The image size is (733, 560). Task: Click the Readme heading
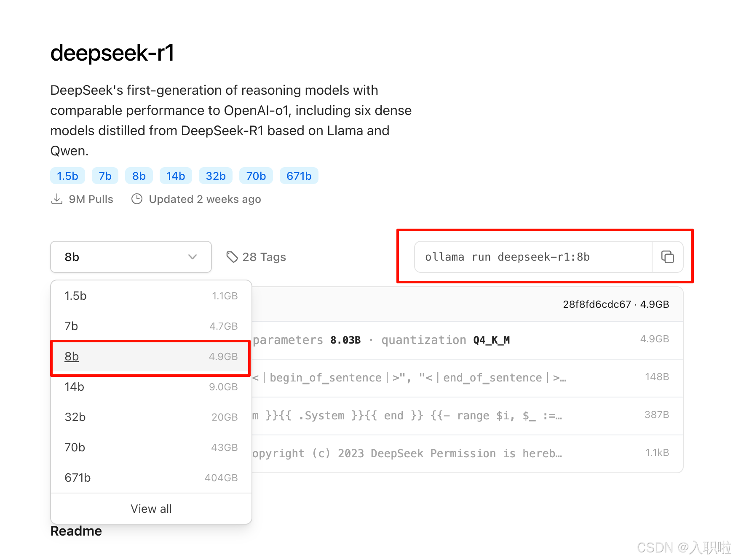pos(76,531)
